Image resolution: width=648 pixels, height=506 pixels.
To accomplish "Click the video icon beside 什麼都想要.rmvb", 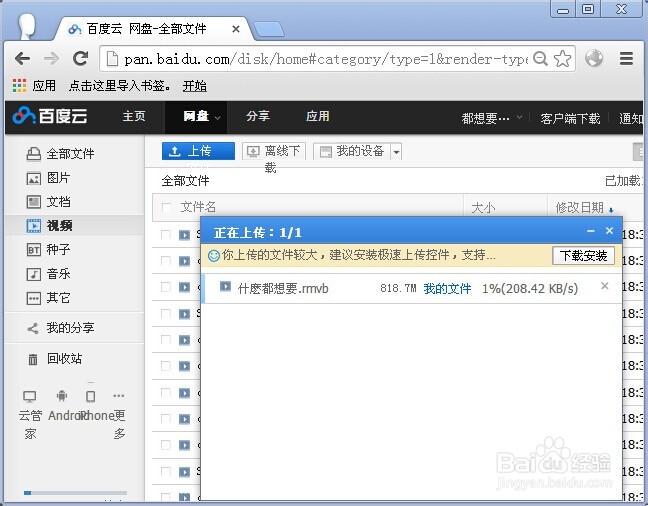I will point(225,286).
